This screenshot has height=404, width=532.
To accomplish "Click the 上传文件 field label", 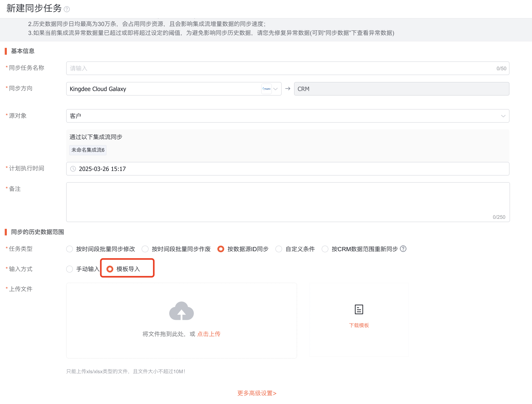I will [x=21, y=289].
